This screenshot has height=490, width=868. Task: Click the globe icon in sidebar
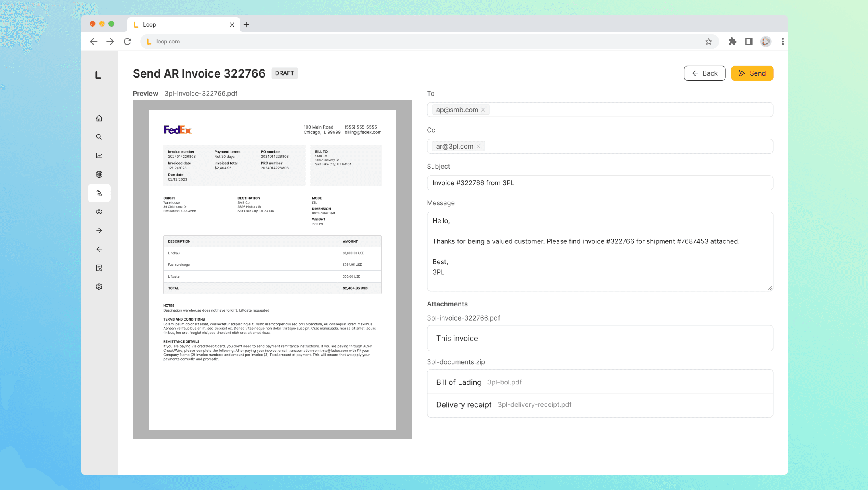(x=99, y=174)
